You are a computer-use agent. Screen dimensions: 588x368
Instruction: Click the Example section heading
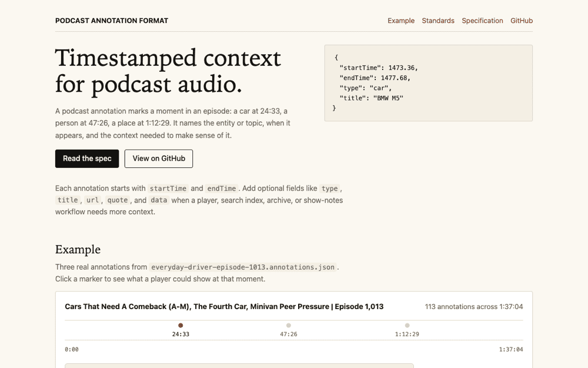point(78,249)
